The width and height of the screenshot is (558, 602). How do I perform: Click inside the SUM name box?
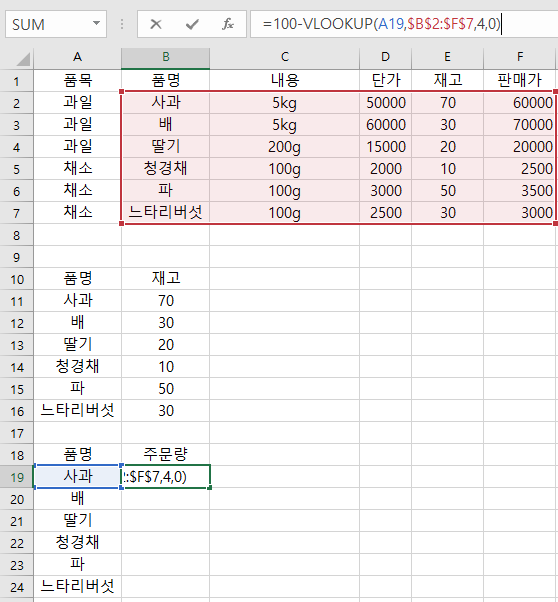click(48, 25)
